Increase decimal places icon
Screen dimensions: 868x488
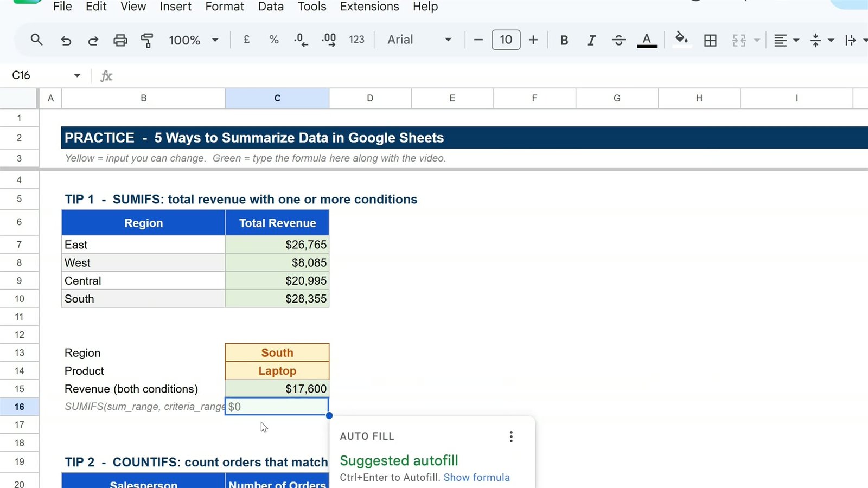coord(329,40)
